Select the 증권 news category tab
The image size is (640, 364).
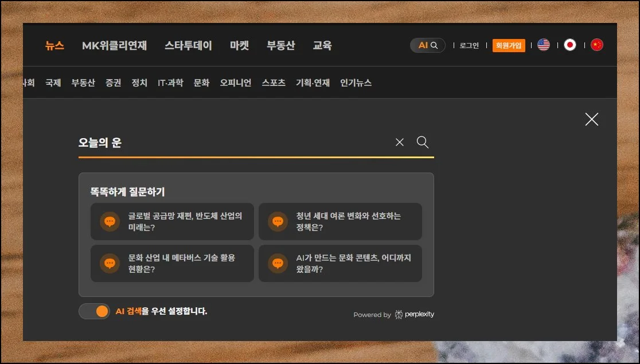(113, 83)
